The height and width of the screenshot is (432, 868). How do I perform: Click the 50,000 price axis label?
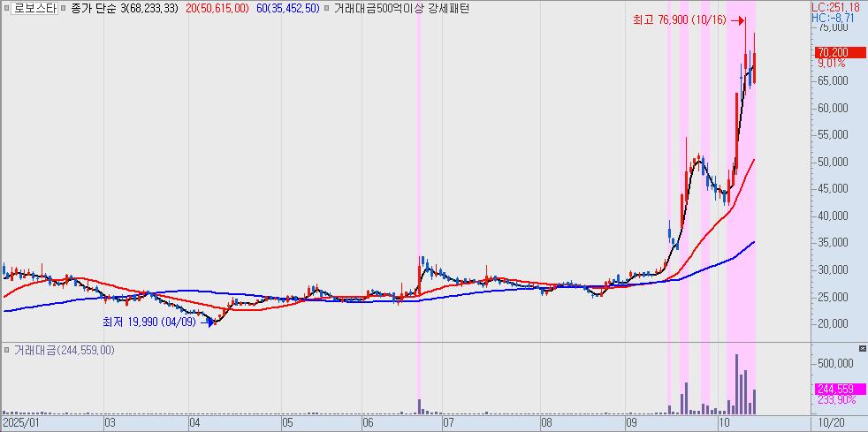(834, 162)
